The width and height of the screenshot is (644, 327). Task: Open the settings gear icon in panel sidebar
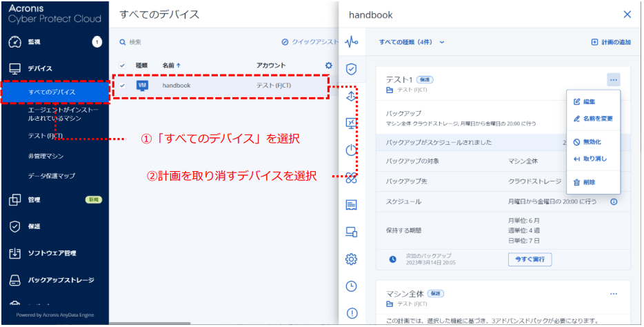tap(352, 259)
